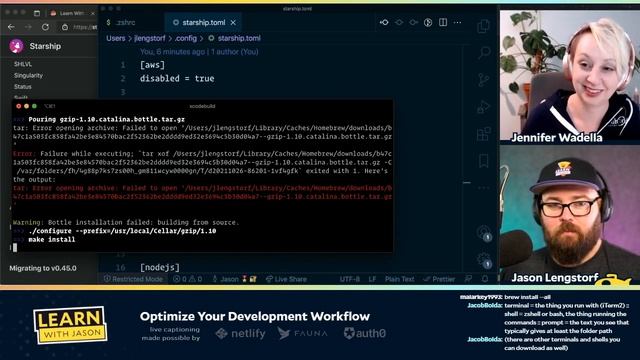
Task: Click the Jason Lengstorf webcam feed
Action: pos(570,215)
